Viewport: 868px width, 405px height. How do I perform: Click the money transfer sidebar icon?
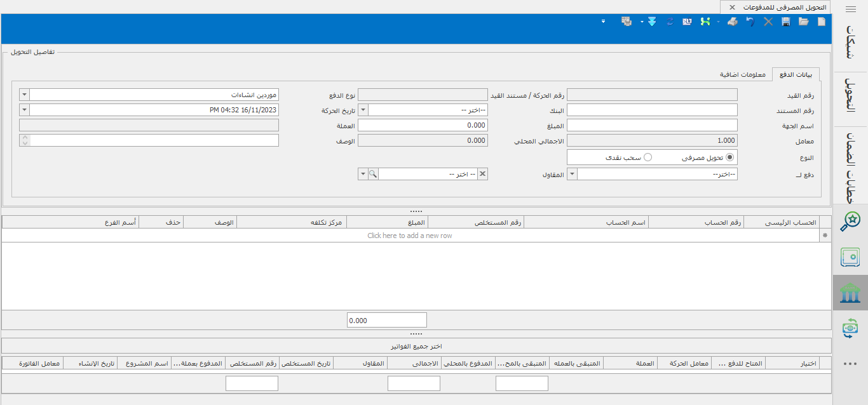[850, 328]
